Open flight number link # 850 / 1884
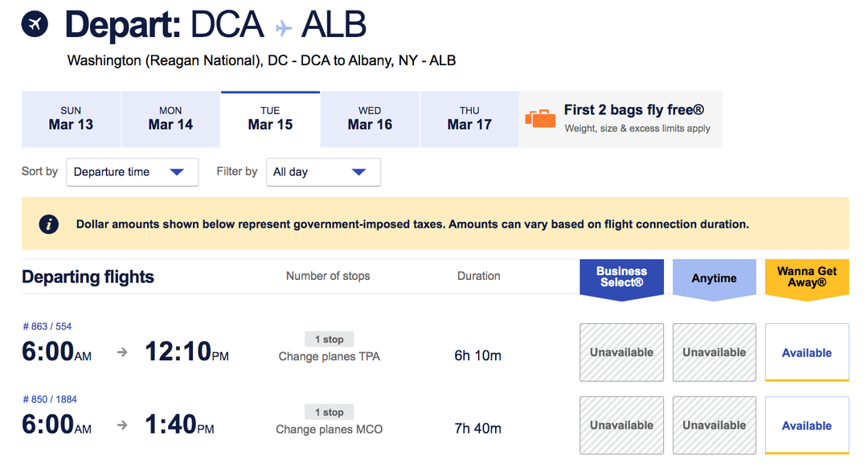868x468 pixels. pyautogui.click(x=50, y=400)
